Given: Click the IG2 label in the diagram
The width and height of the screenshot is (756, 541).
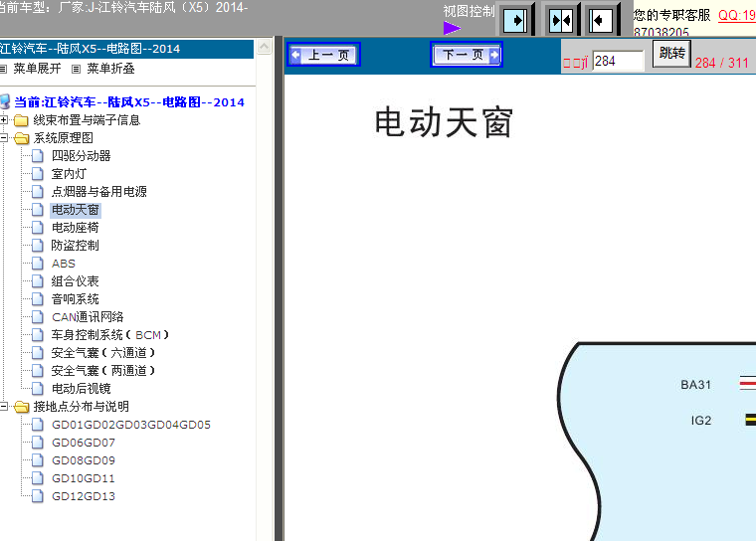Looking at the screenshot, I should point(701,421).
